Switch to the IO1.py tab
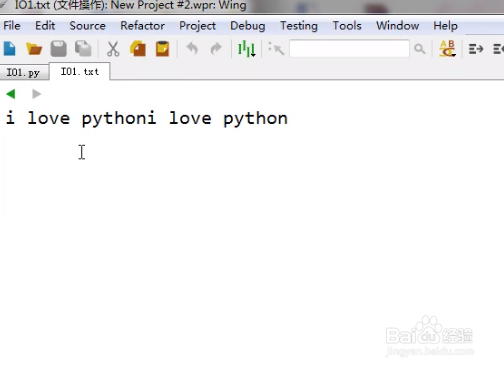 [23, 72]
